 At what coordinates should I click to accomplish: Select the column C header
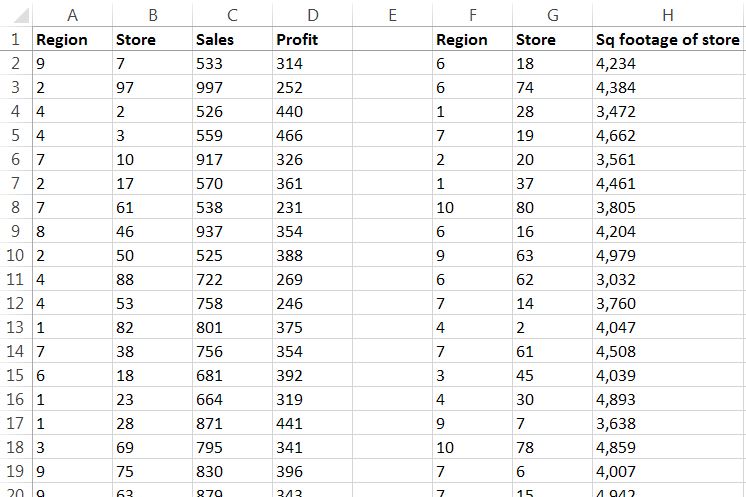click(x=232, y=15)
